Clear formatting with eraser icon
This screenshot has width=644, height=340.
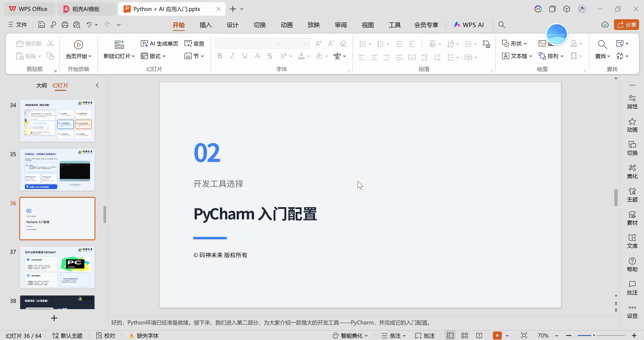point(343,43)
